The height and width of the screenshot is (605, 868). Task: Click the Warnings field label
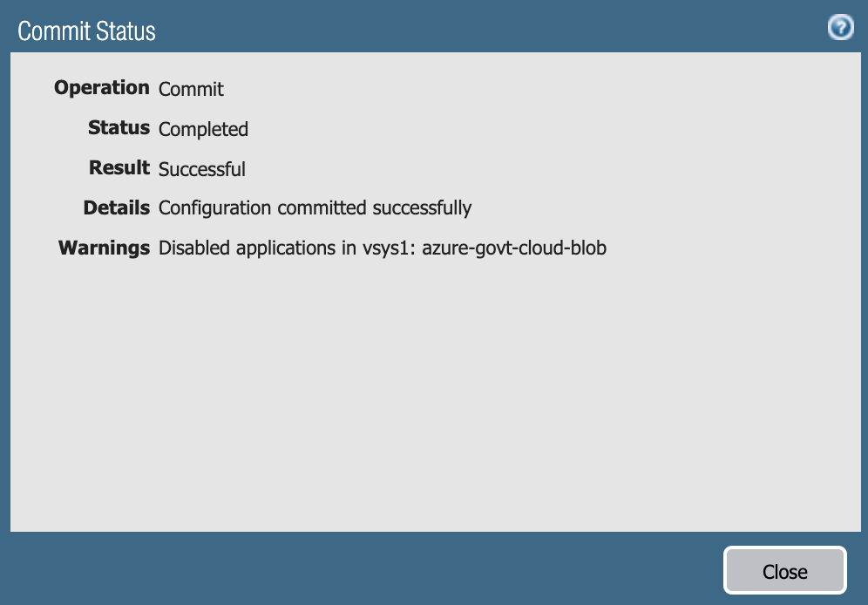pyautogui.click(x=104, y=248)
